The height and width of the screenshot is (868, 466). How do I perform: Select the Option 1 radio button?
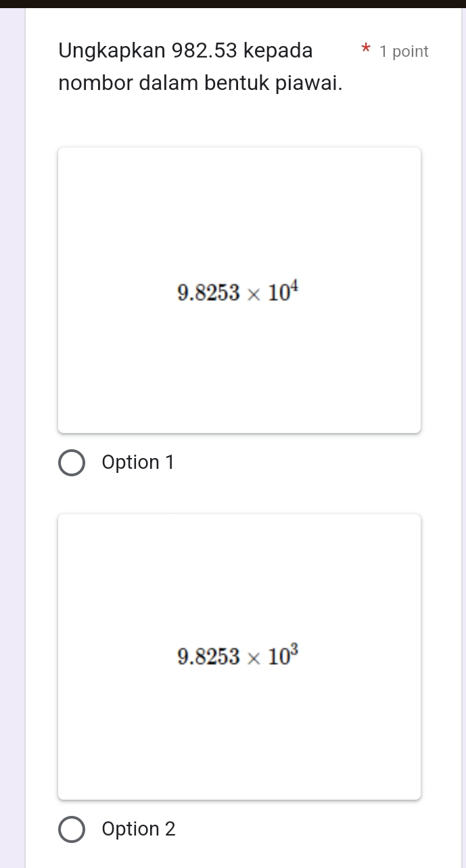coord(72,463)
